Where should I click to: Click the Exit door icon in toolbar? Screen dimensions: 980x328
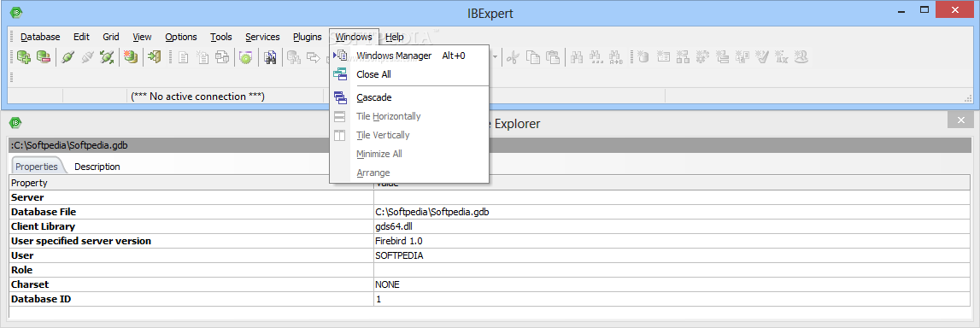155,57
